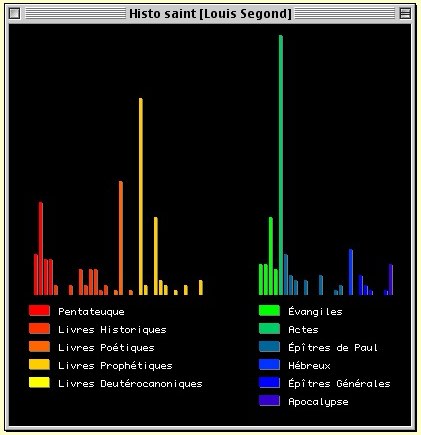Collapse window using the windowshade box

pyautogui.click(x=405, y=14)
